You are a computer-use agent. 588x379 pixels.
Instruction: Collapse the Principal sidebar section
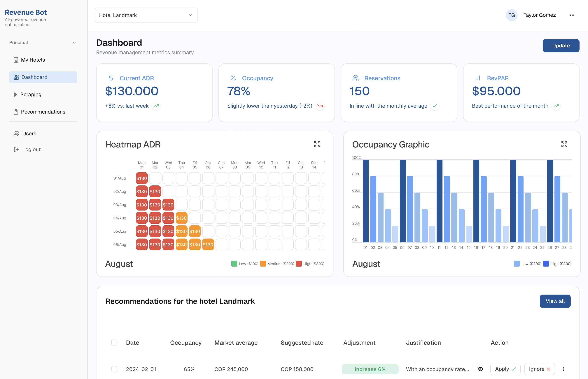point(74,43)
